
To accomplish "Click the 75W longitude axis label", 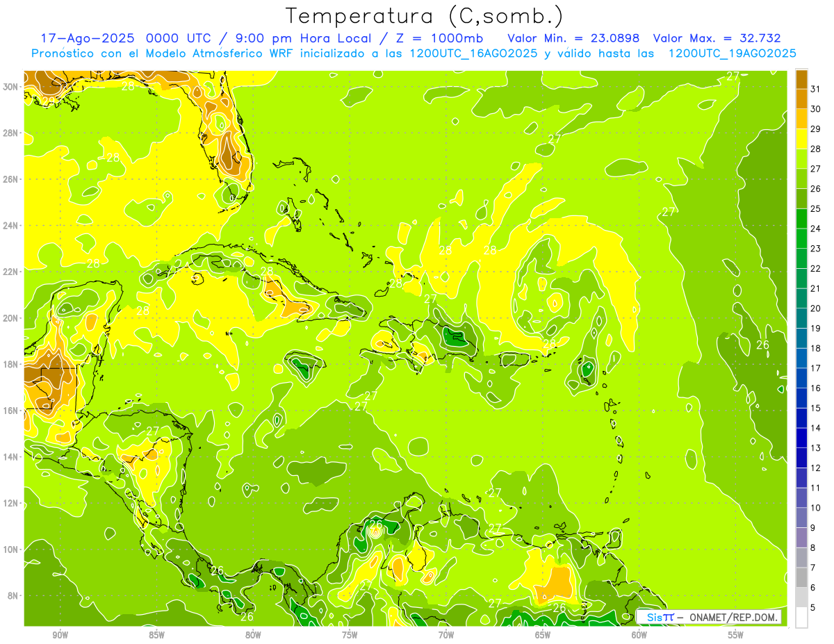I will point(350,636).
